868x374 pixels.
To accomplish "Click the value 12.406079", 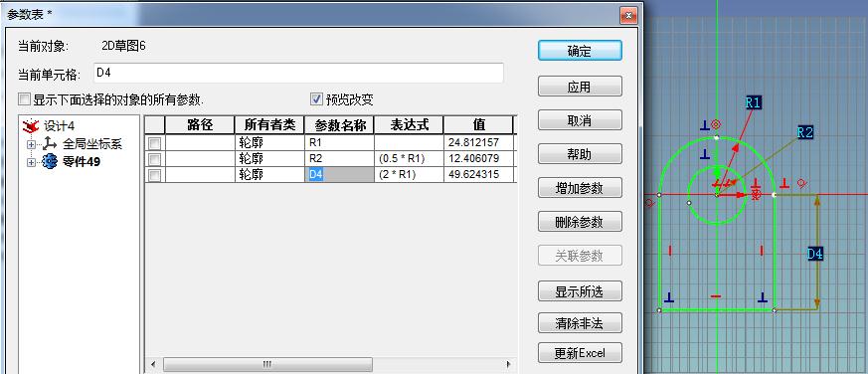I will point(478,159).
